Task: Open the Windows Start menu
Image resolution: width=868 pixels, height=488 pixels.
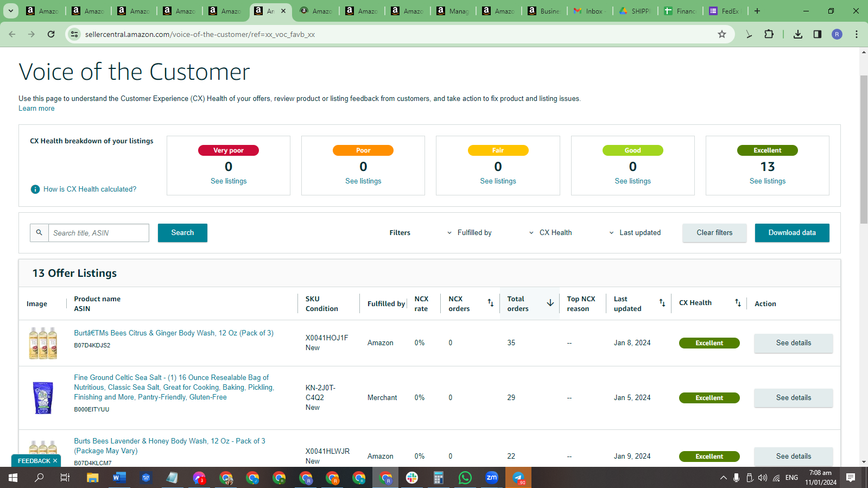Action: click(13, 478)
